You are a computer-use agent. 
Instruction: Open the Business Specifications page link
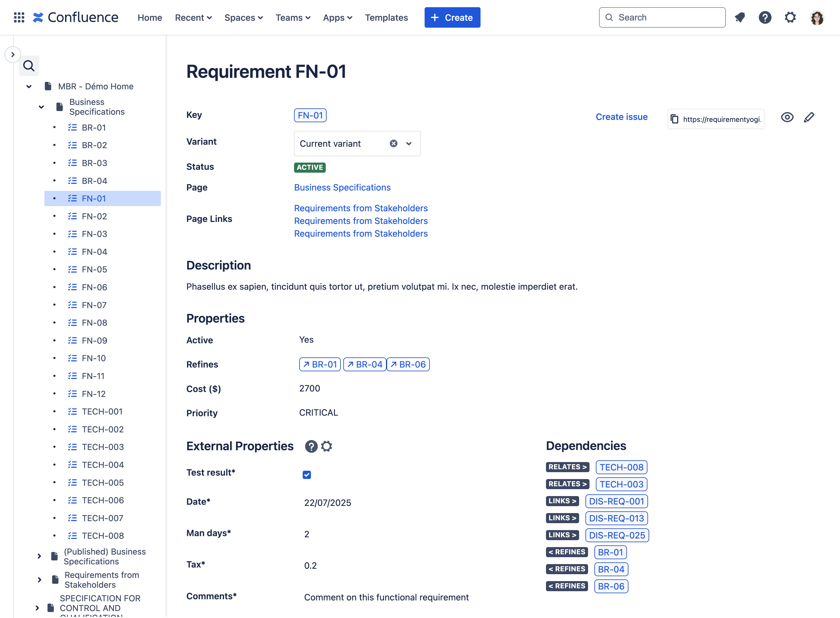(342, 188)
